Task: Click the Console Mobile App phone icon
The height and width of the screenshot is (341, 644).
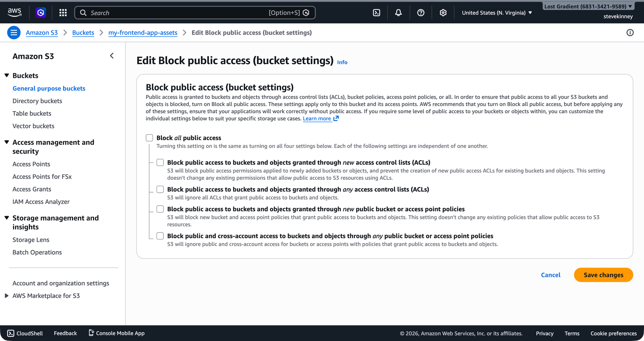Action: (91, 333)
